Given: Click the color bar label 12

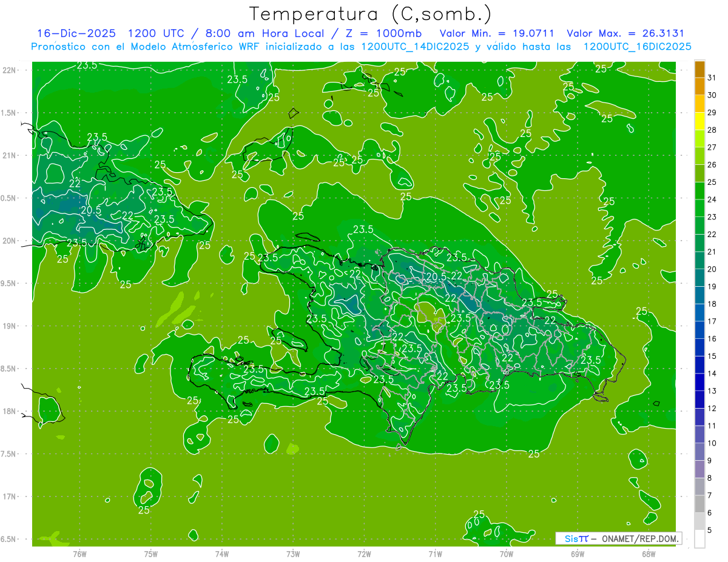Looking at the screenshot, I should tap(712, 409).
